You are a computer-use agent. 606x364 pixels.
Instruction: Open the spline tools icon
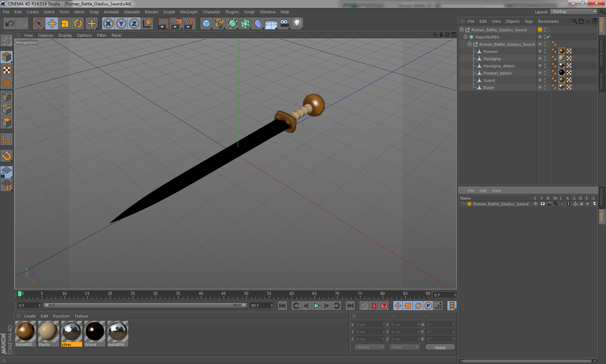click(x=219, y=24)
